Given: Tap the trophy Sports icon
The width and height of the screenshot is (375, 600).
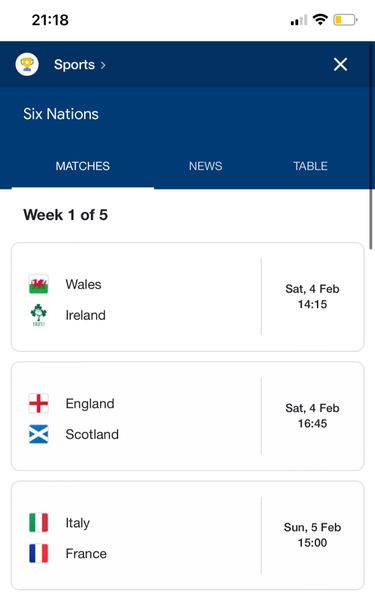Looking at the screenshot, I should coord(27,64).
